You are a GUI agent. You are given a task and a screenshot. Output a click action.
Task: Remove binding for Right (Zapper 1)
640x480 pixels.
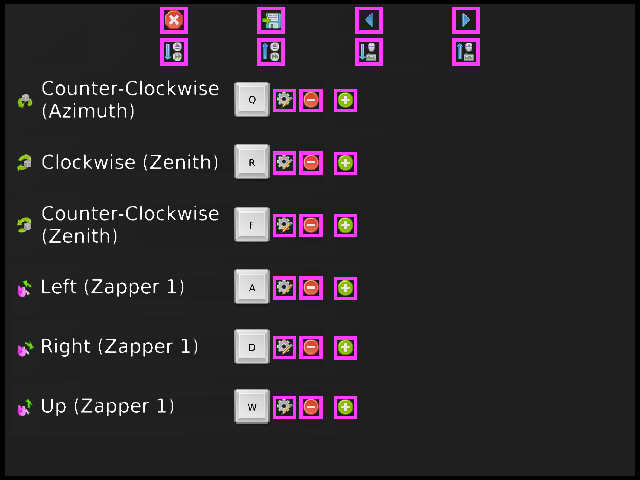311,348
